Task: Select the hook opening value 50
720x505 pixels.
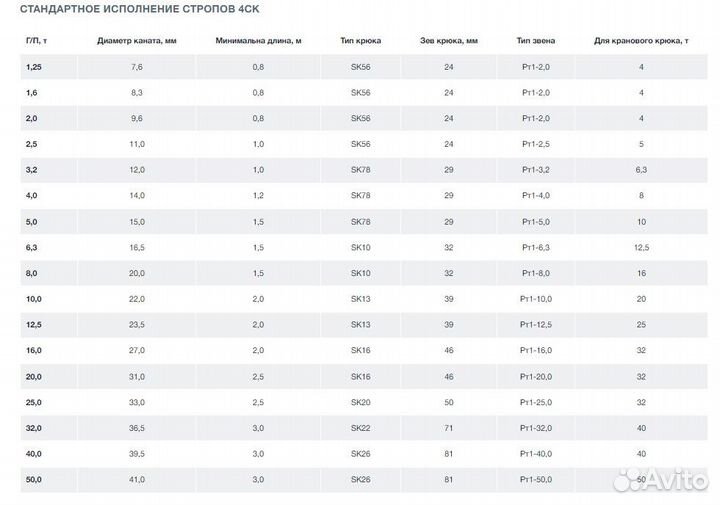Action: click(448, 402)
